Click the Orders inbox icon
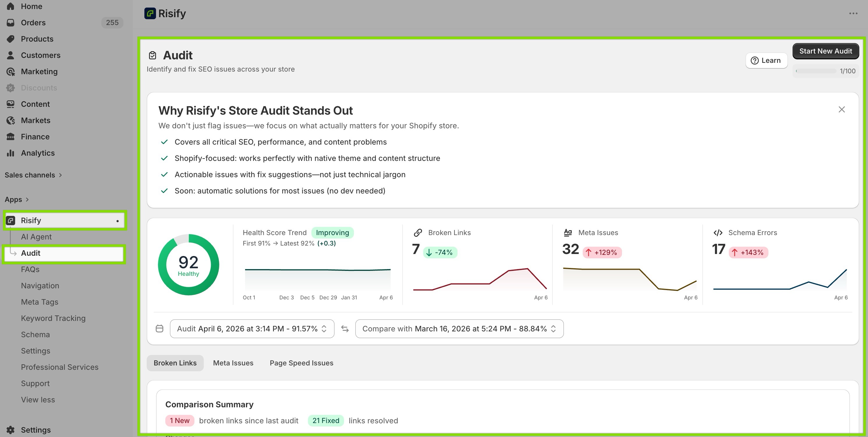 pos(10,23)
